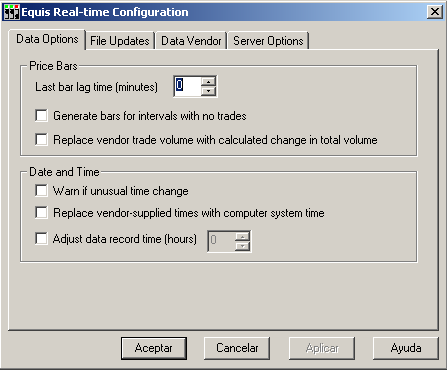Screen dimensions: 447x370
Task: Check Adjust data record time (hours)
Action: [41, 239]
